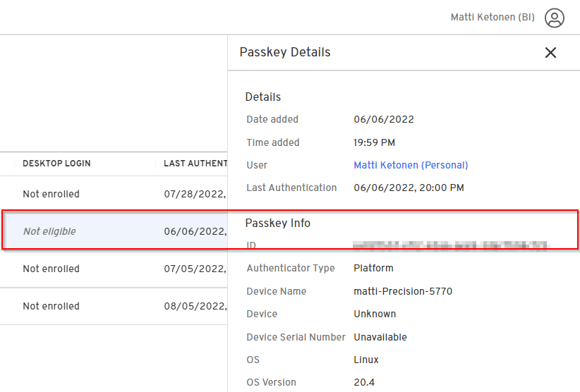Click the OS value Linux
This screenshot has height=392, width=580.
coord(365,360)
